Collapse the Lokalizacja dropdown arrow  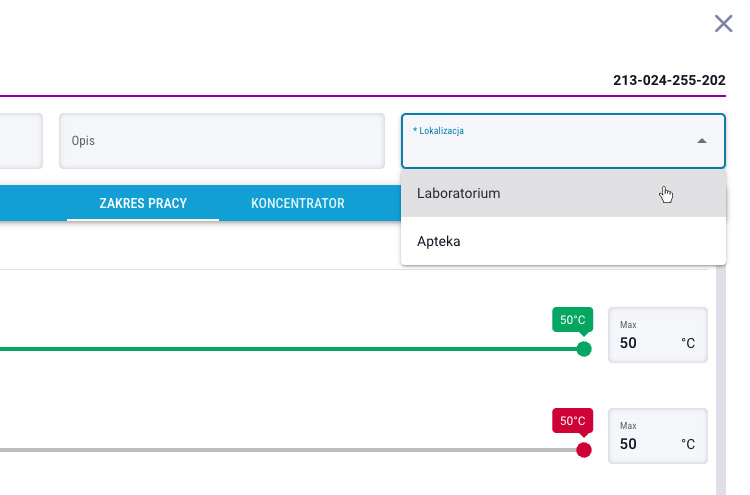pos(702,141)
